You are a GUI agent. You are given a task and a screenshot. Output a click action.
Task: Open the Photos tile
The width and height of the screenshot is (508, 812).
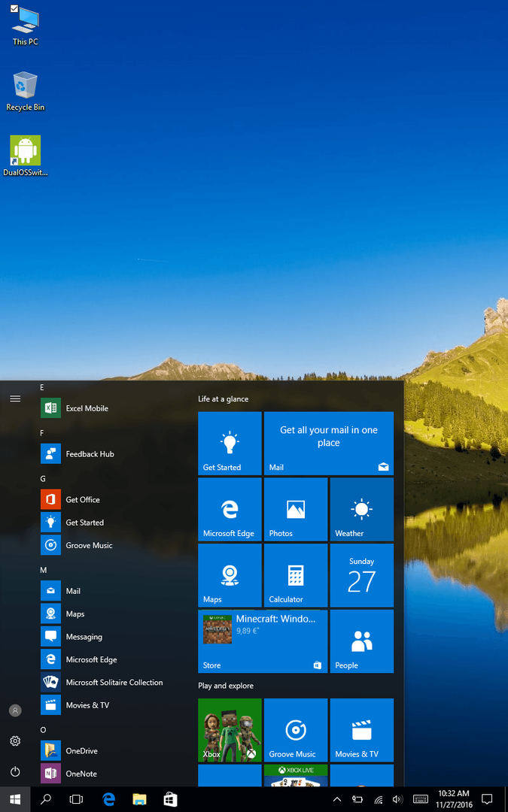(x=296, y=509)
